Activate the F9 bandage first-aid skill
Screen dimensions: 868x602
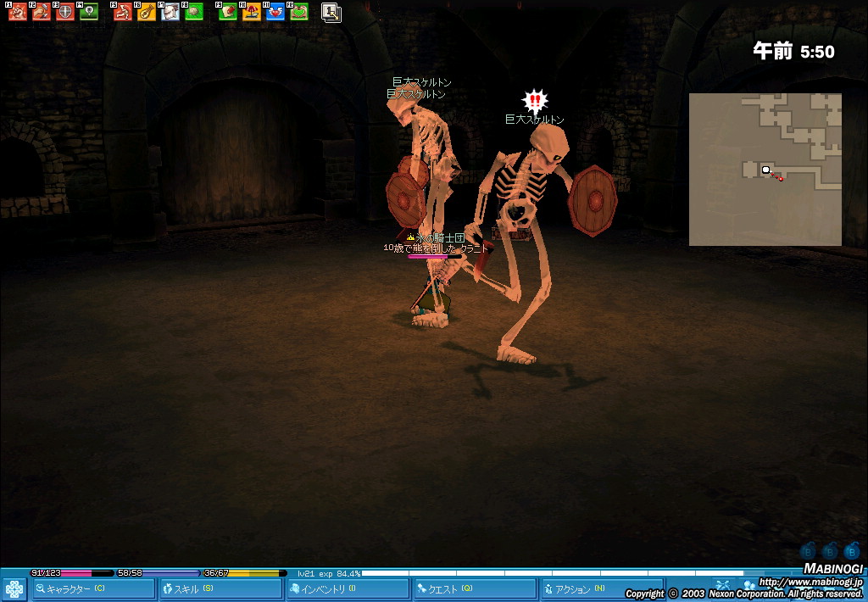[x=227, y=12]
